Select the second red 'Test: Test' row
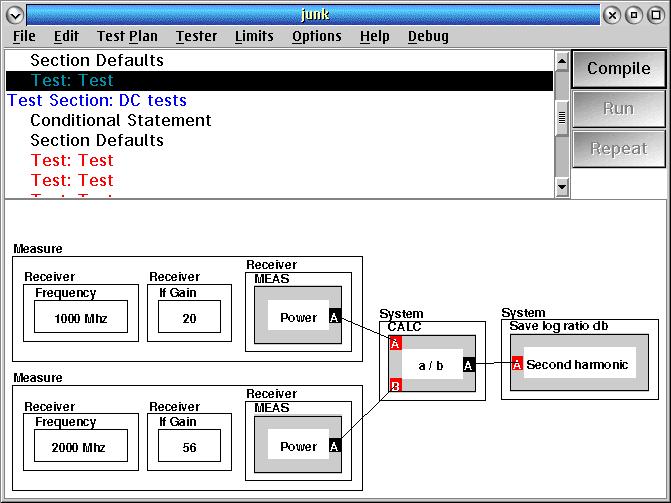This screenshot has height=503, width=671. (279, 180)
